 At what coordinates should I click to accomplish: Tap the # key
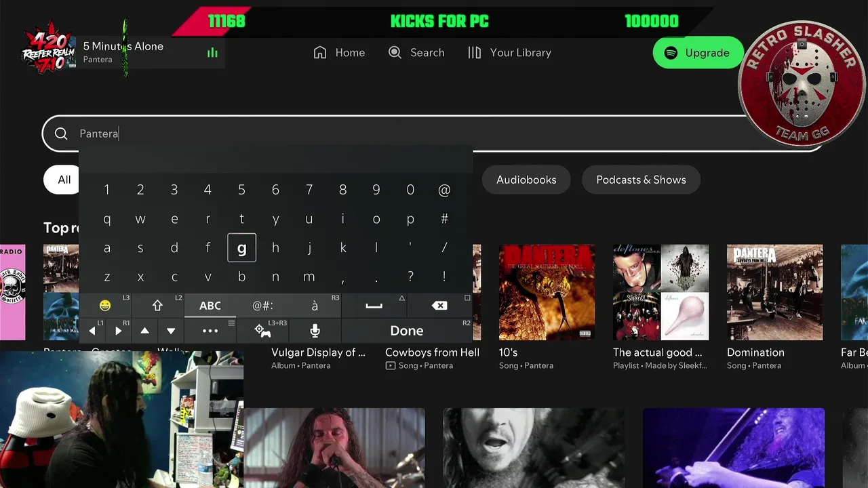[x=444, y=219]
